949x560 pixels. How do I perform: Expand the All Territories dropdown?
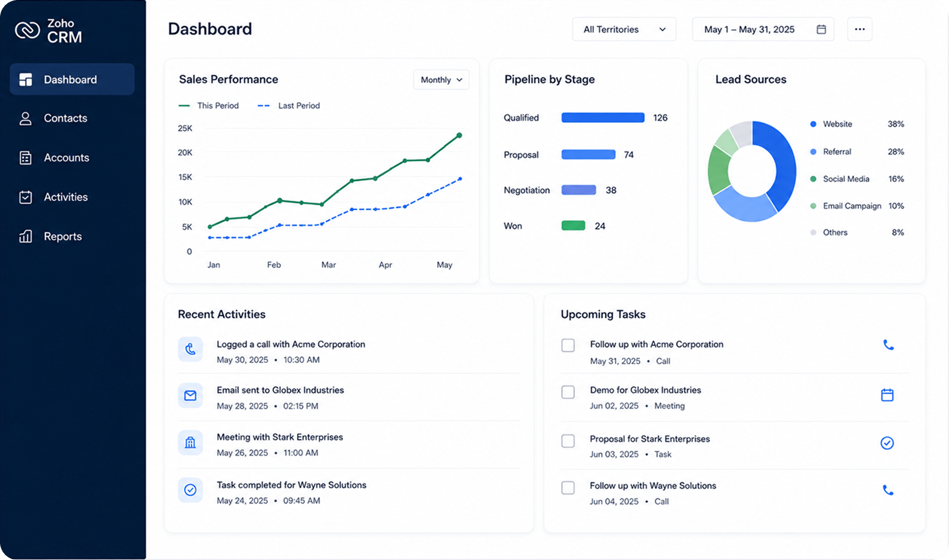624,29
